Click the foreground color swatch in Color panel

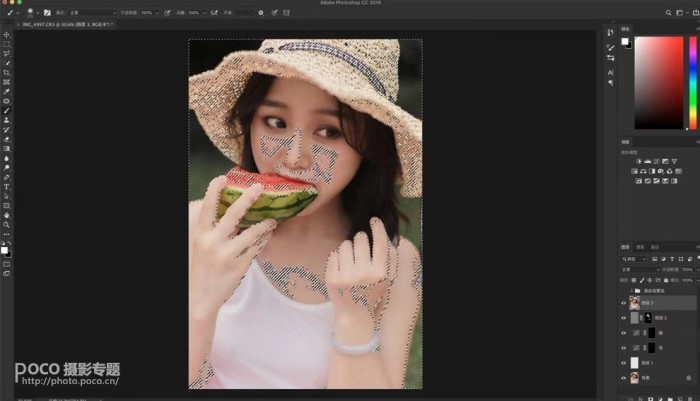tap(625, 41)
